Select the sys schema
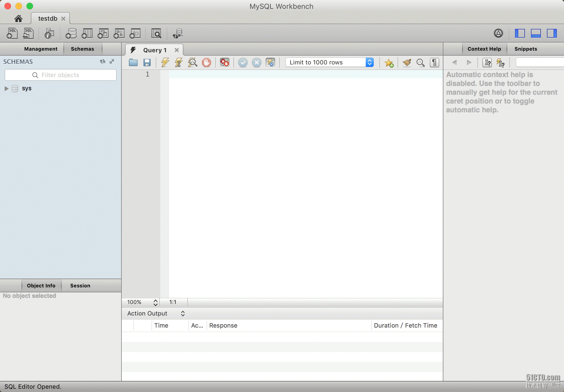Screen dimensions: 564x392 click(x=27, y=88)
